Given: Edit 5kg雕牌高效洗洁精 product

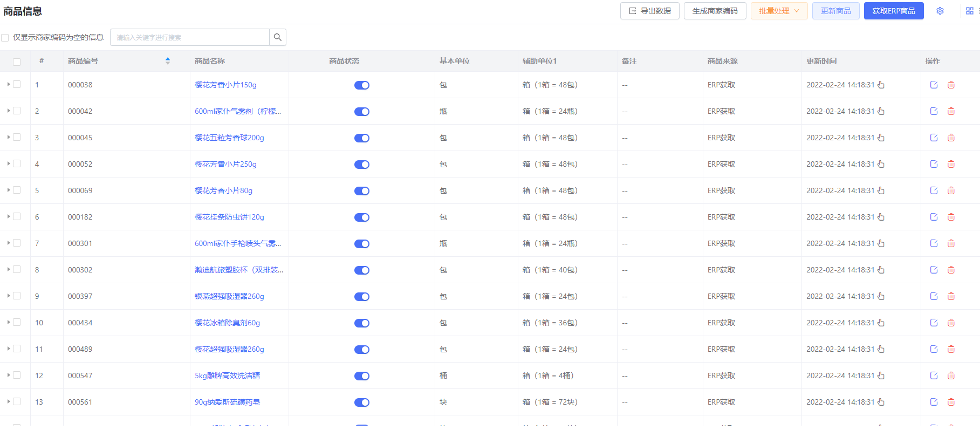Looking at the screenshot, I should (x=934, y=376).
